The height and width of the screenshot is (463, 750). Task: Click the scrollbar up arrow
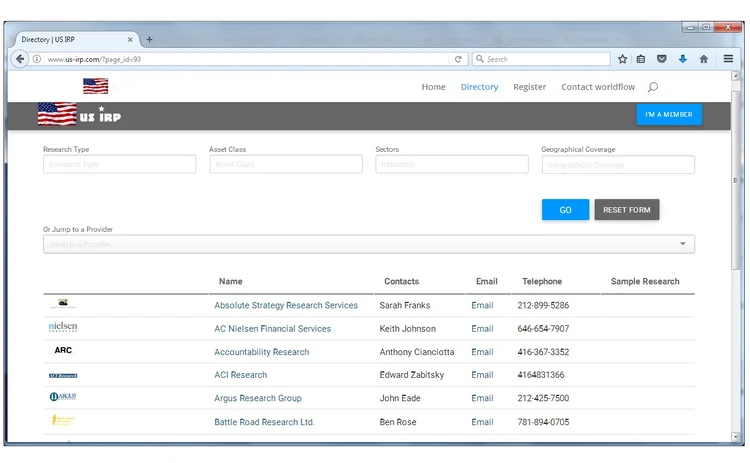(736, 76)
